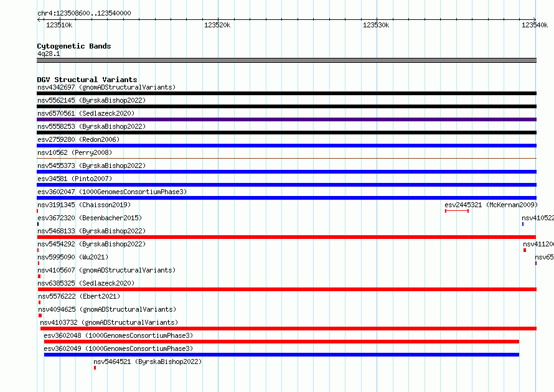The width and height of the screenshot is (554, 392).
Task: Select variant nsv4342697 gnomAD label
Action: pyautogui.click(x=106, y=87)
